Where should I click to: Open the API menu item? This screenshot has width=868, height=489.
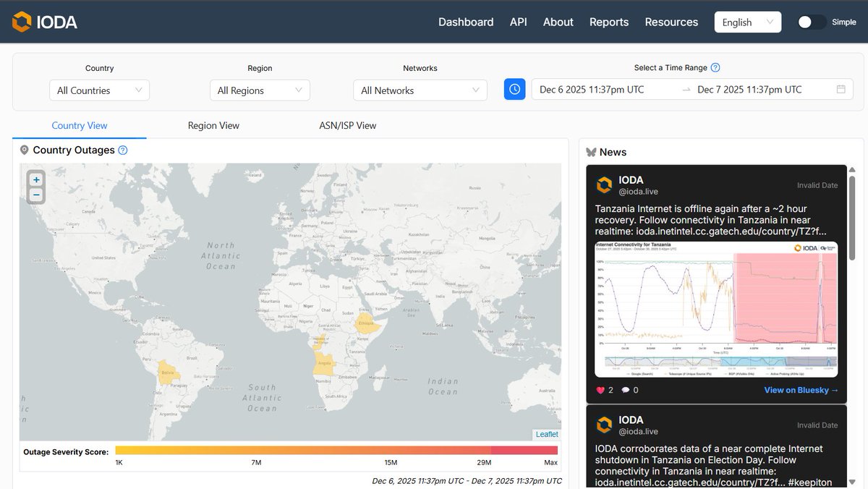(x=519, y=22)
